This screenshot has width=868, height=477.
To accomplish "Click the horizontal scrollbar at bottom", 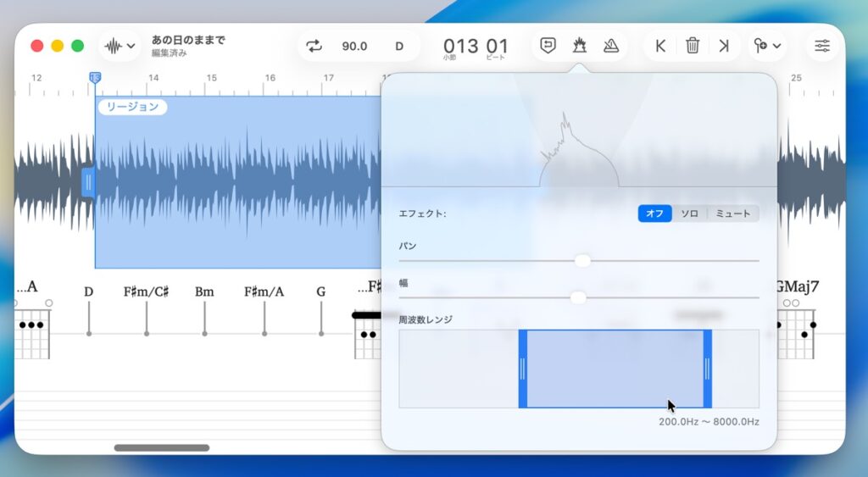I will (x=161, y=447).
